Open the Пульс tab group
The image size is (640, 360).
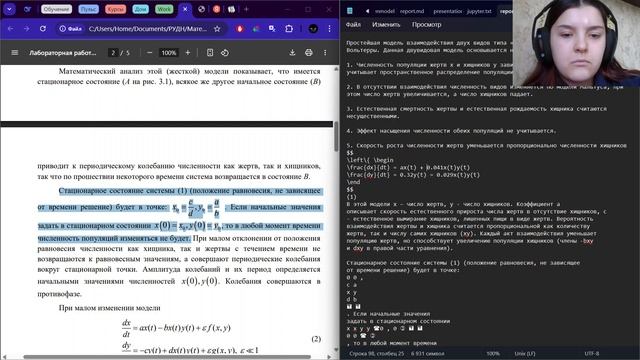(x=89, y=9)
